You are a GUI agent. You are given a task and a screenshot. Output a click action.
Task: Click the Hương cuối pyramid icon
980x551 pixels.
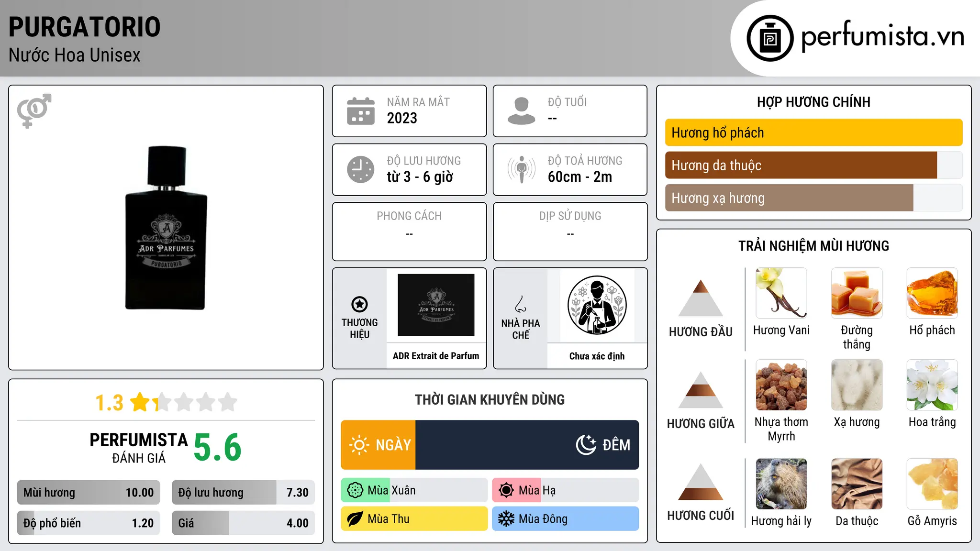(701, 481)
